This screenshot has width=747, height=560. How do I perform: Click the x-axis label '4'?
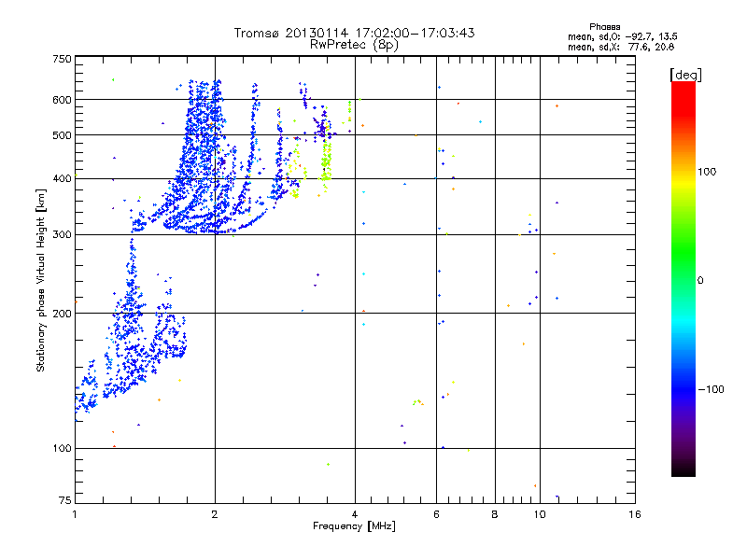tap(355, 514)
